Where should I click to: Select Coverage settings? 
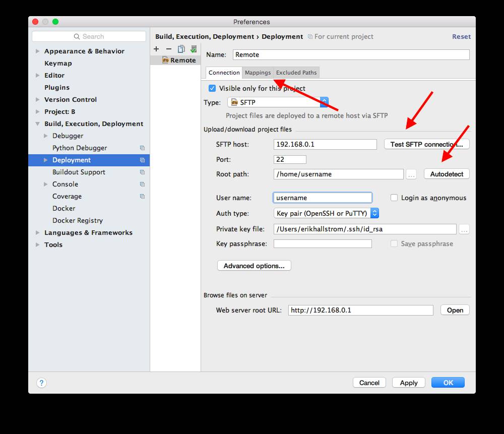[x=67, y=196]
